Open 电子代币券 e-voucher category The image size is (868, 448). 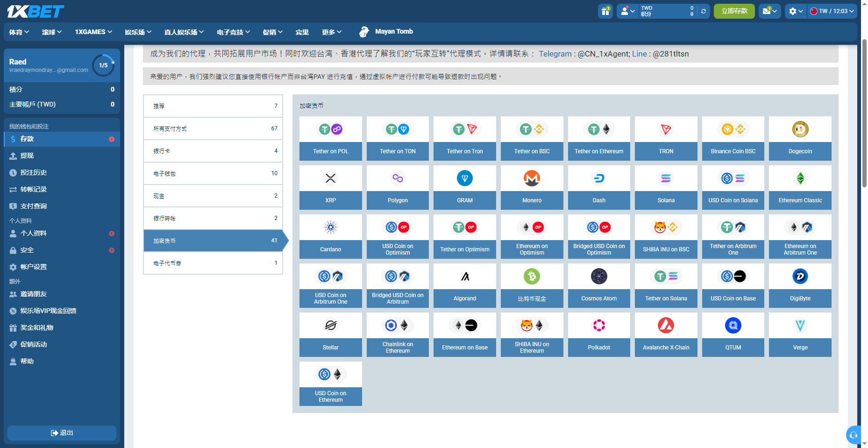tap(213, 263)
